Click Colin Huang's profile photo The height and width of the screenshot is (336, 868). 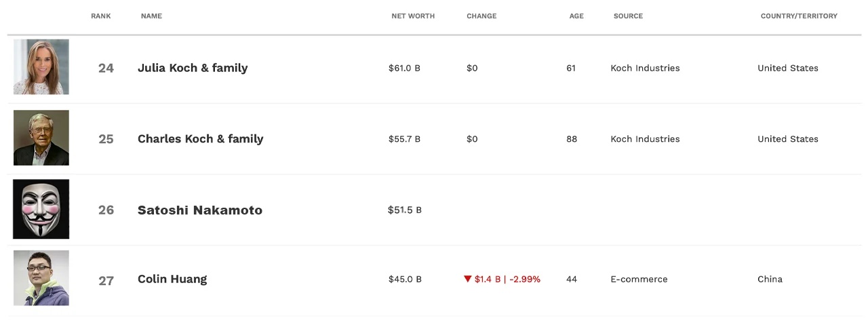[41, 278]
